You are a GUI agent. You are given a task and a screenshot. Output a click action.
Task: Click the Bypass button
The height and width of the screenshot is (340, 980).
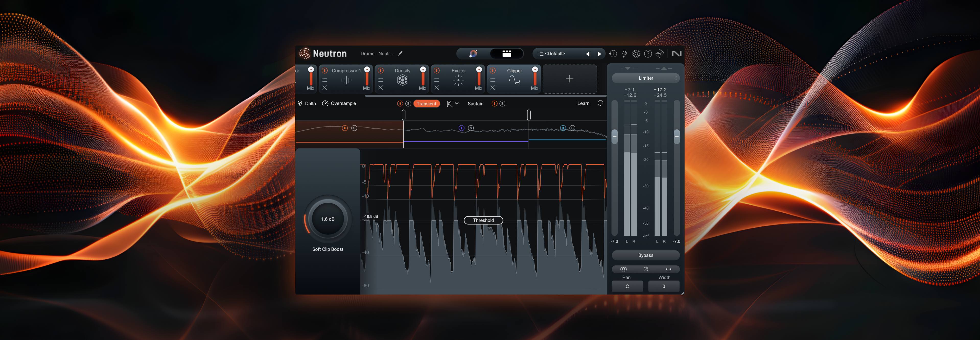pos(646,255)
